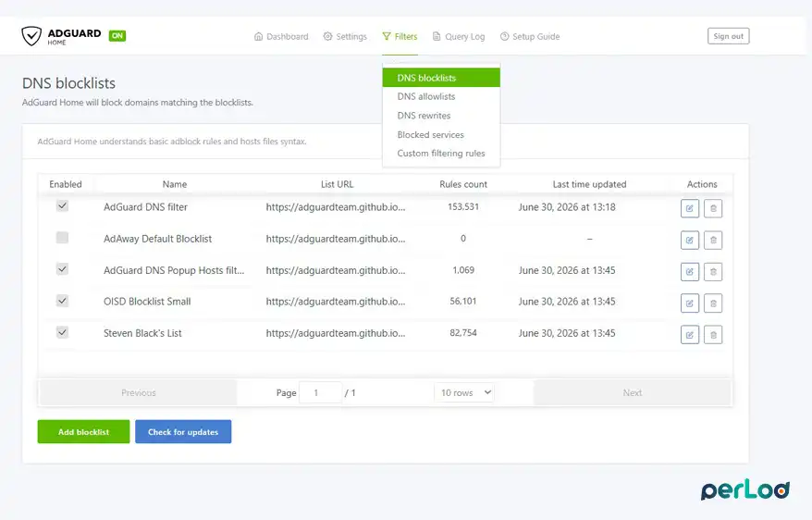Click the Add blocklist button
This screenshot has height=520, width=812.
point(83,431)
